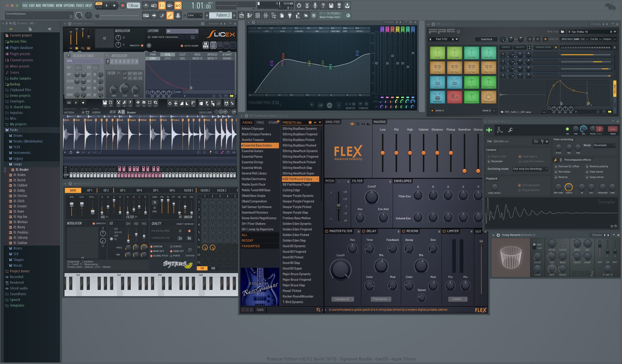Open the Piano roll view icon
Viewport: 622px width, 364px height.
(250, 16)
